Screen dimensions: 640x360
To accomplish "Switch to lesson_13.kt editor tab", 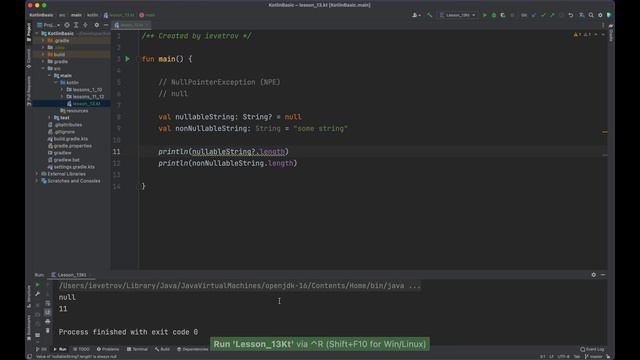I will click(x=130, y=25).
